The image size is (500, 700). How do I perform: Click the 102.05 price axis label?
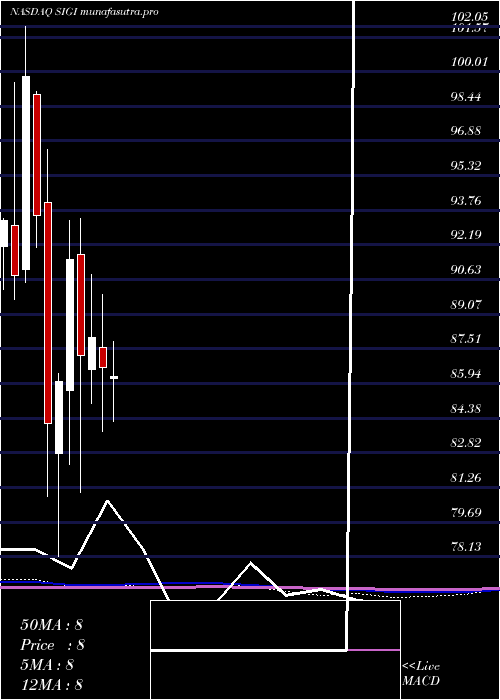469,17
